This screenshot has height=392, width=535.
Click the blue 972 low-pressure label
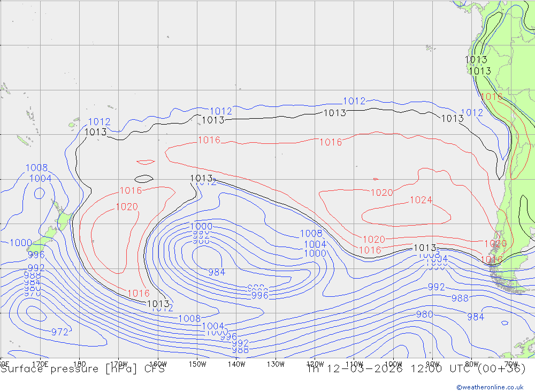click(59, 332)
